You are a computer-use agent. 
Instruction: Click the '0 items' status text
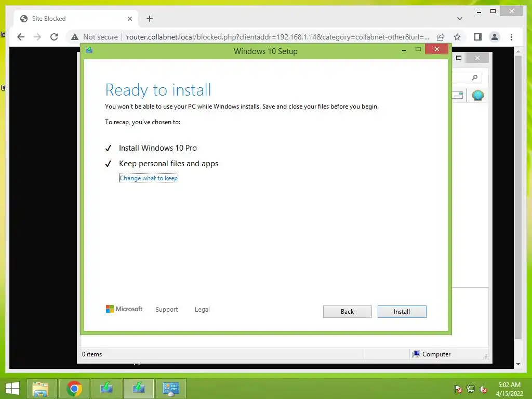pos(92,354)
